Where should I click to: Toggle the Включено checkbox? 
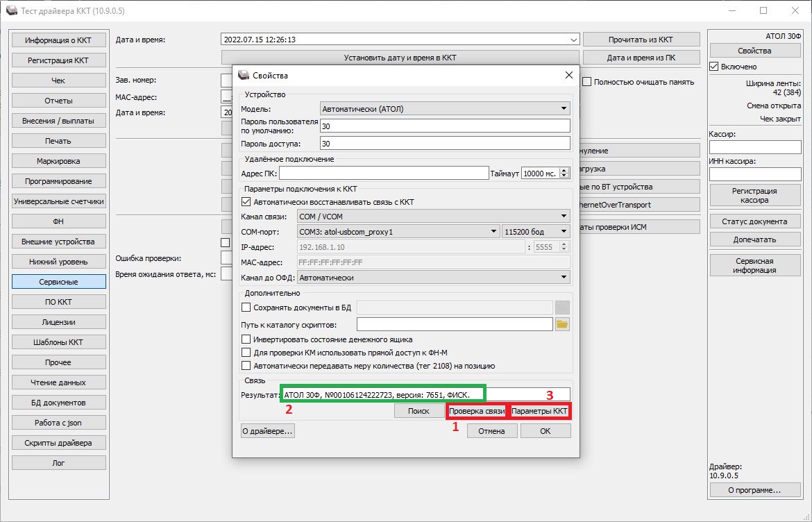pos(713,67)
